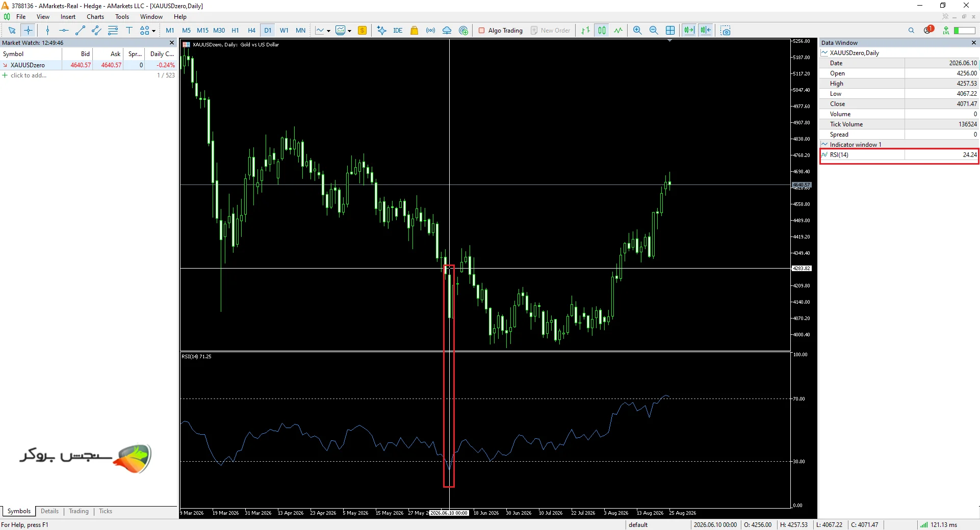The image size is (980, 530).
Task: Toggle chart auto scroll to end
Action: pos(689,31)
